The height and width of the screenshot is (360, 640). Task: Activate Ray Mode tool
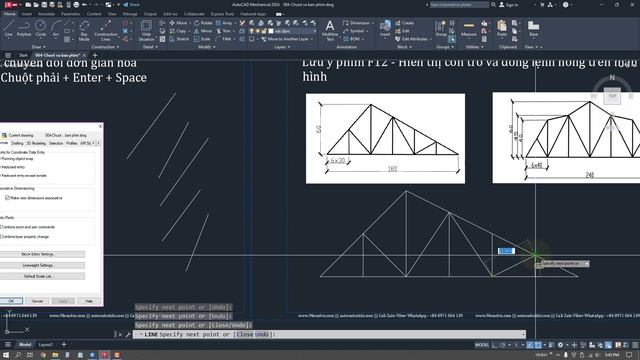pyautogui.click(x=84, y=31)
